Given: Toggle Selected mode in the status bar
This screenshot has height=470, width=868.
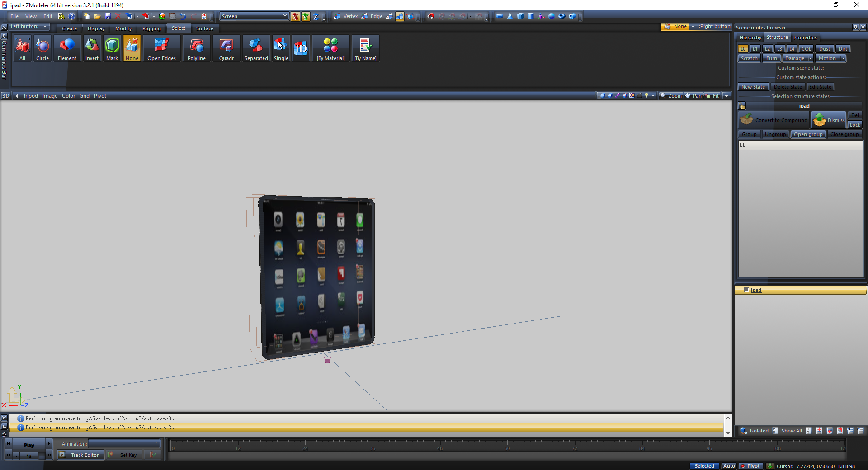Looking at the screenshot, I should click(704, 466).
